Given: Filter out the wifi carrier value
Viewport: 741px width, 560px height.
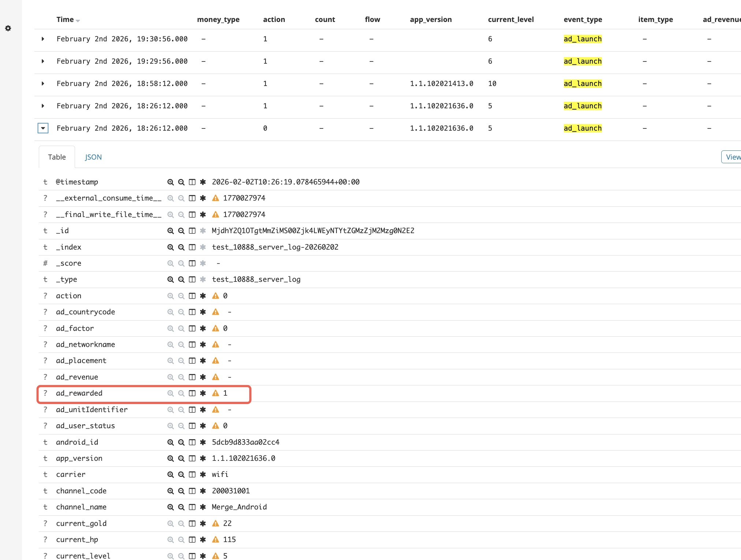Looking at the screenshot, I should [x=181, y=474].
